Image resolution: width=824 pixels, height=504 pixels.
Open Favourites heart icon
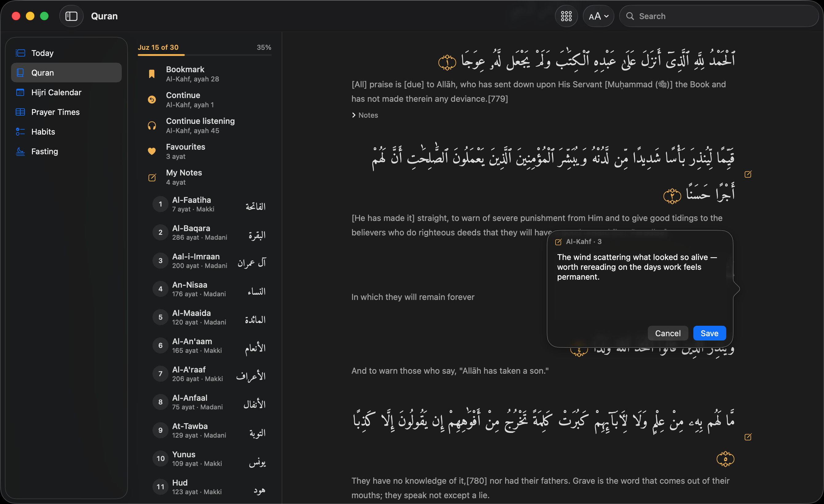pyautogui.click(x=152, y=151)
